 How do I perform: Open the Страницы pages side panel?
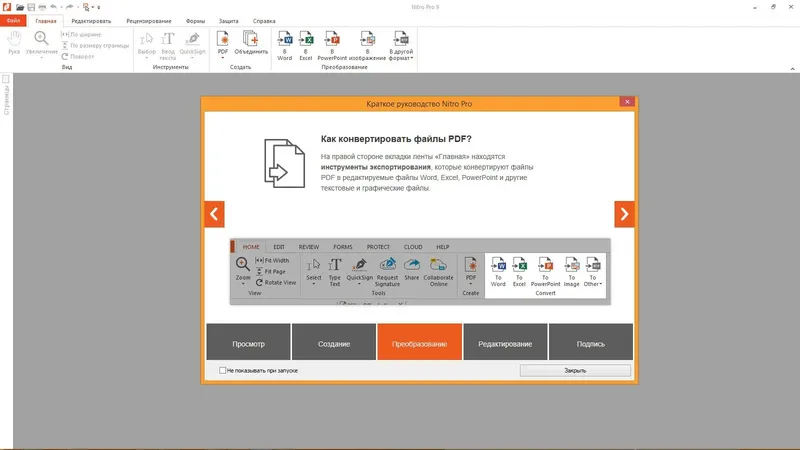point(6,96)
